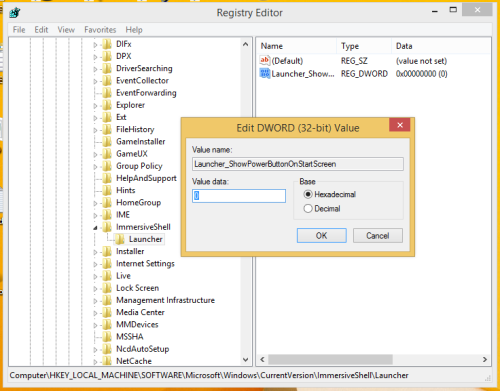Click the Launcher folder icon in tree

click(x=120, y=239)
